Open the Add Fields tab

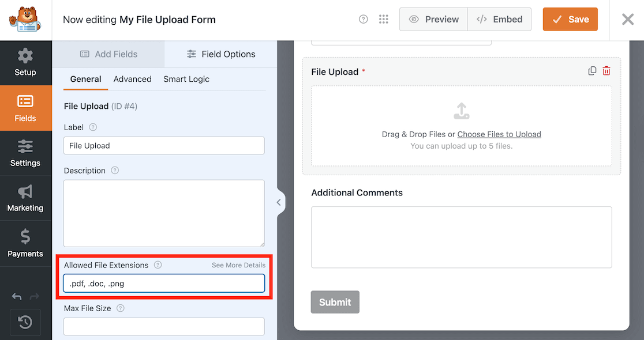point(108,54)
